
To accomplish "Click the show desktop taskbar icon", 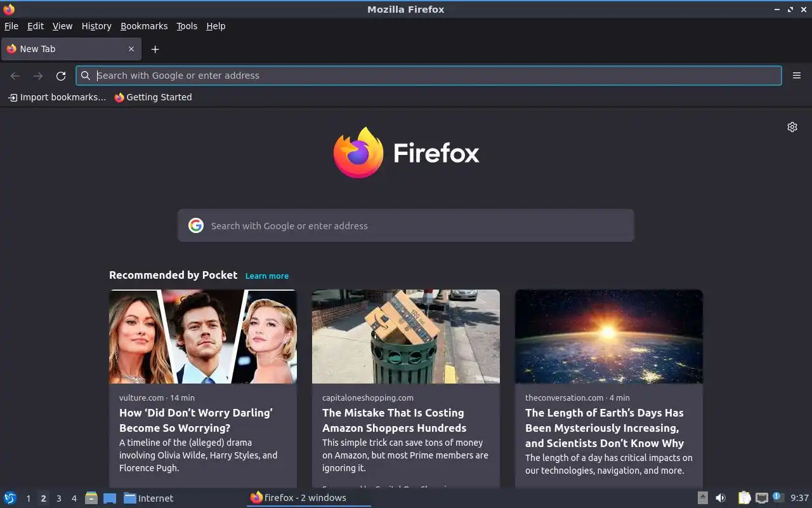I will 110,498.
